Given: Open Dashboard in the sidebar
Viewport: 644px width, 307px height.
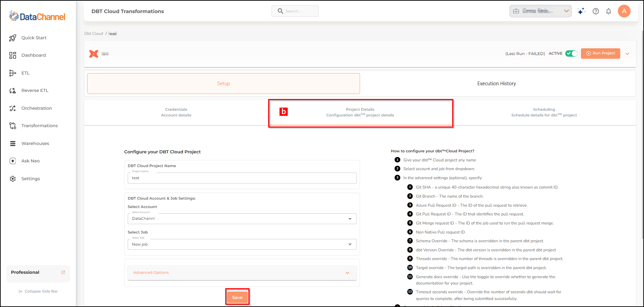Looking at the screenshot, I should pyautogui.click(x=34, y=55).
